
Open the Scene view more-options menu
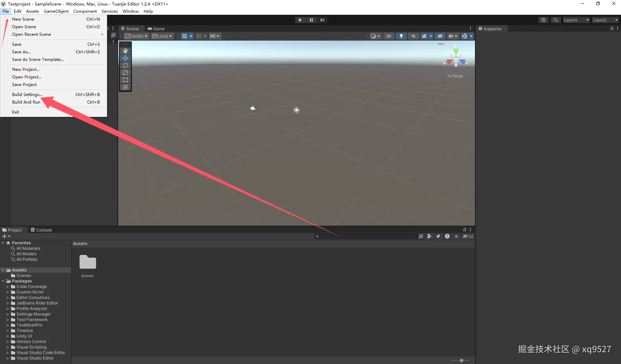(470, 29)
